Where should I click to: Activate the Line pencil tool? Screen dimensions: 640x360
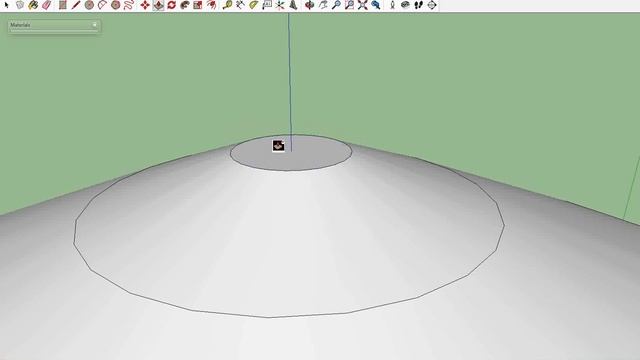pyautogui.click(x=76, y=5)
